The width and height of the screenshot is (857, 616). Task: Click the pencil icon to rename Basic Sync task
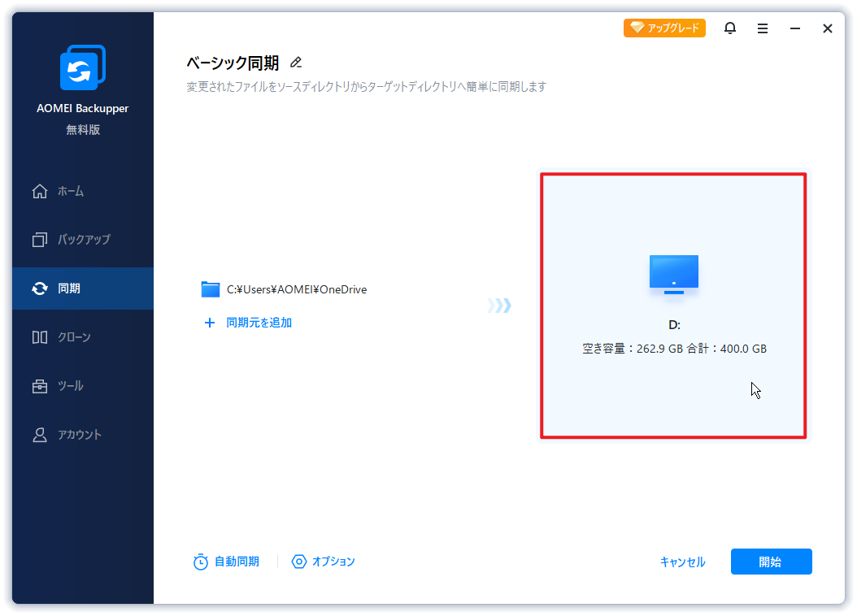pyautogui.click(x=296, y=63)
